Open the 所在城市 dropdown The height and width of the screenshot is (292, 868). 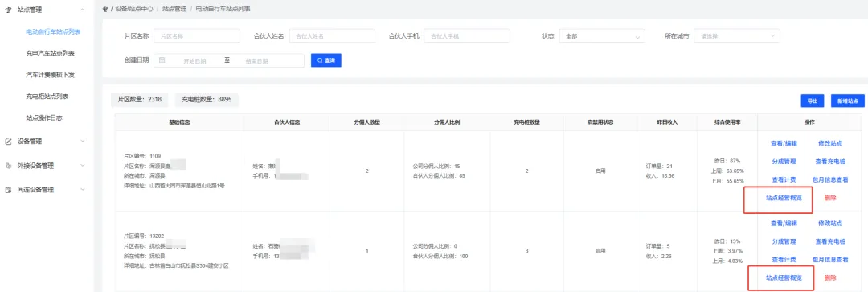coord(737,36)
